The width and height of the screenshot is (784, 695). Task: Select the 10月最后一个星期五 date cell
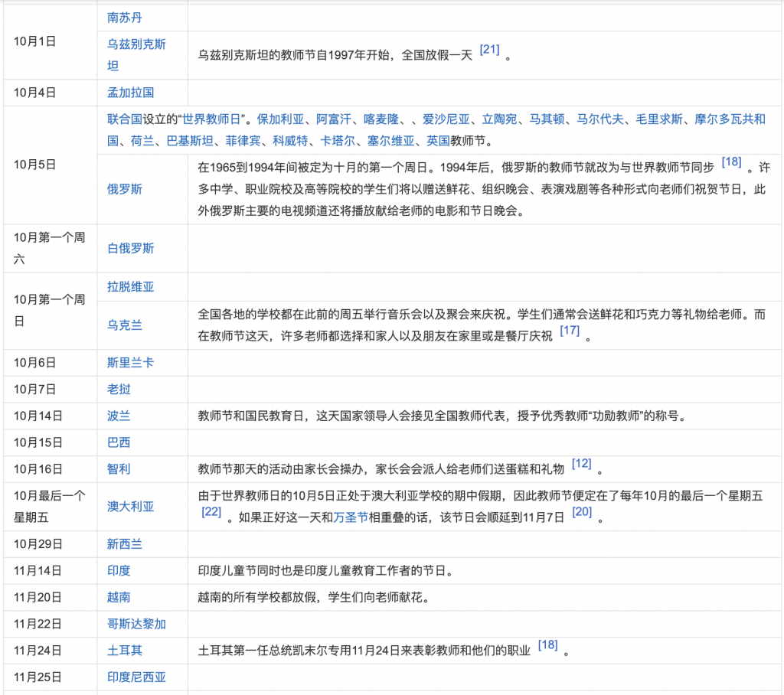coord(49,507)
